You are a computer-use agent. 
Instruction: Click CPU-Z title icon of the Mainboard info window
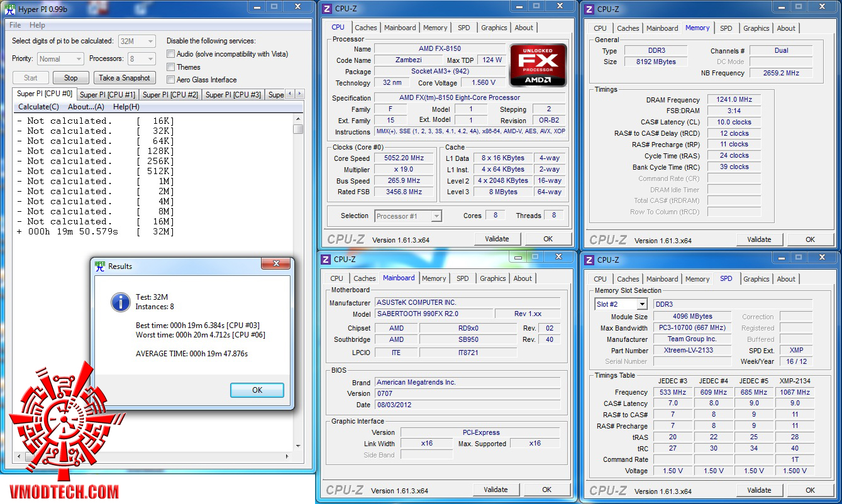coord(326,259)
